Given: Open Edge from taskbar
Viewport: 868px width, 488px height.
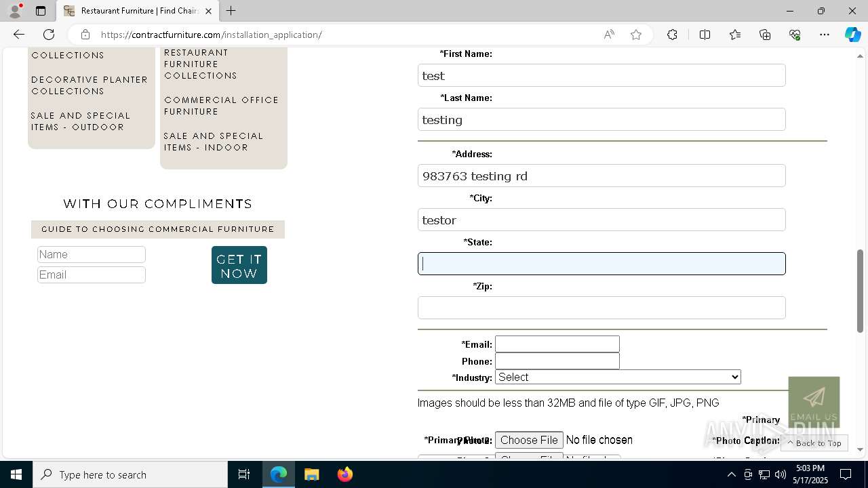Looking at the screenshot, I should tap(279, 474).
